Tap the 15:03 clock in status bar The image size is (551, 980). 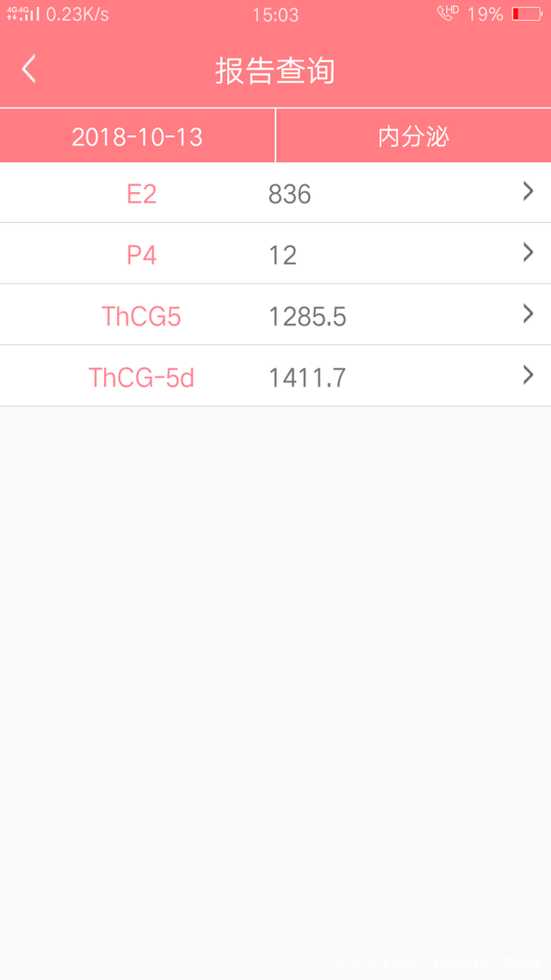[275, 15]
